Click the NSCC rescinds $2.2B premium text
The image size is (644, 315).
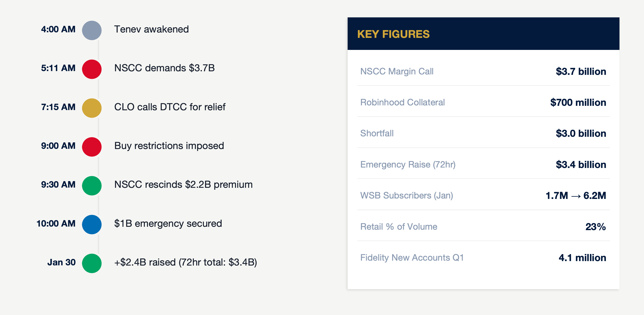tap(183, 184)
